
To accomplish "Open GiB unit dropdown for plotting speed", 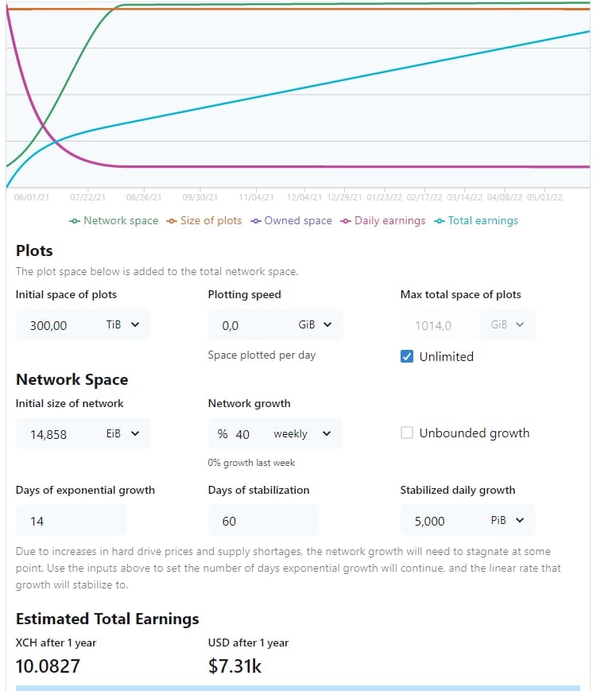I will [316, 324].
